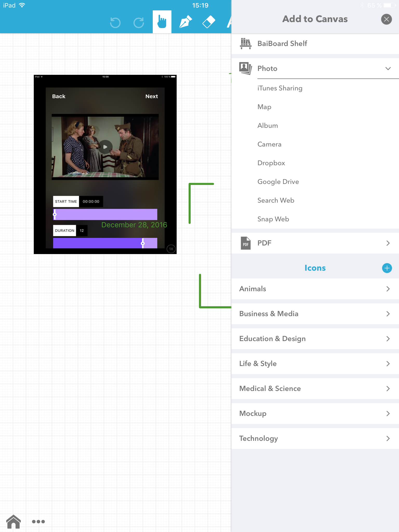Tap the Add to Canvas title

click(315, 19)
